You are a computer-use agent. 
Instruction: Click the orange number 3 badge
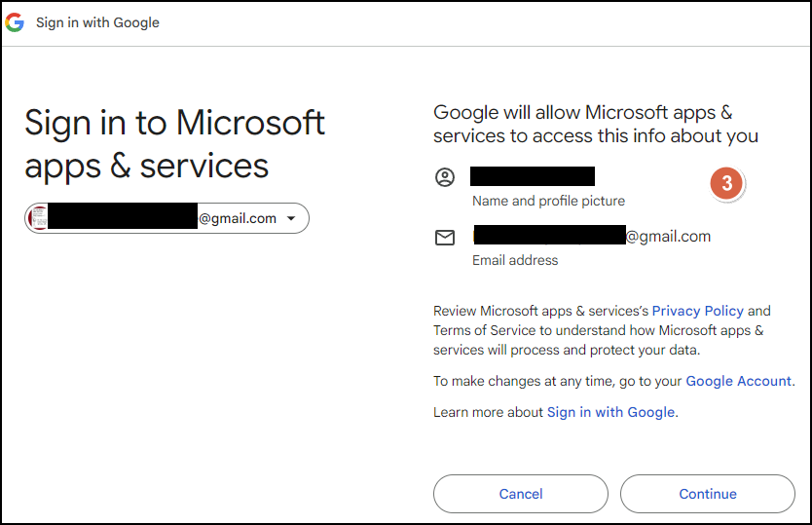click(726, 183)
